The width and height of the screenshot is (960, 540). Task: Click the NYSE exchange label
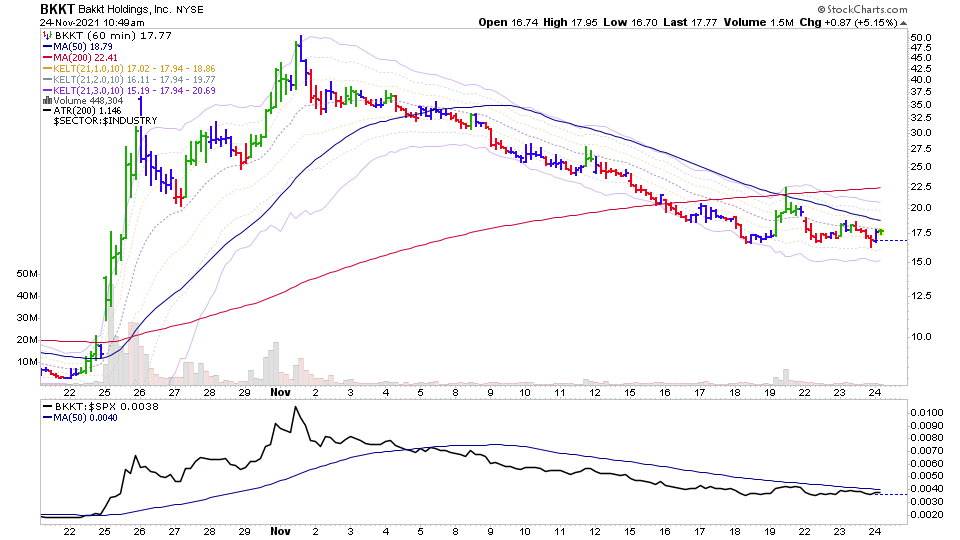coord(190,10)
